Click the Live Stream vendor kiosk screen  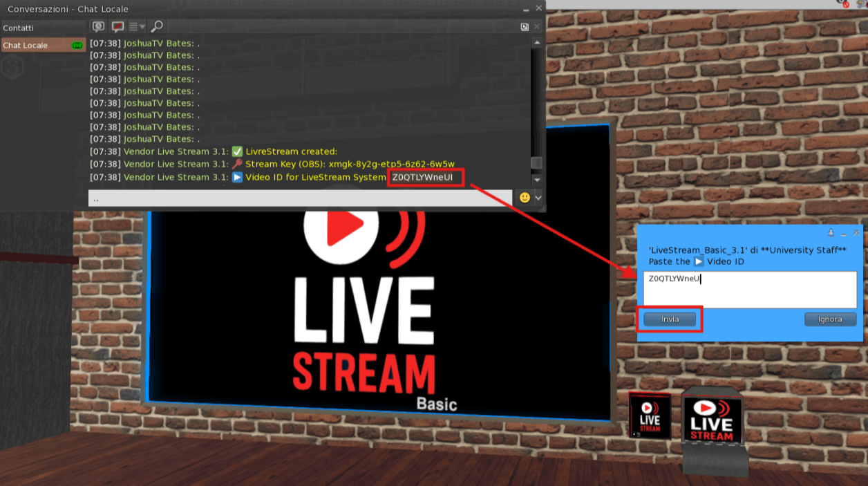[x=712, y=420]
